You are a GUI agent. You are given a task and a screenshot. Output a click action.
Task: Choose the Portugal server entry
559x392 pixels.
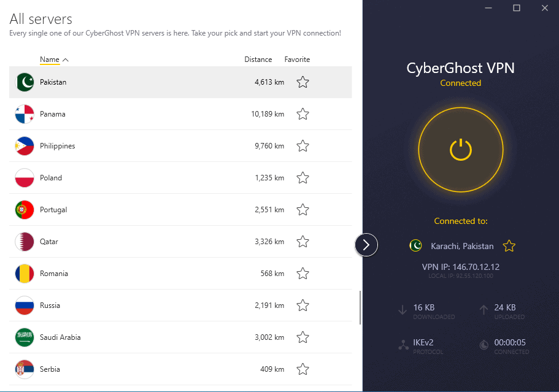pos(153,210)
